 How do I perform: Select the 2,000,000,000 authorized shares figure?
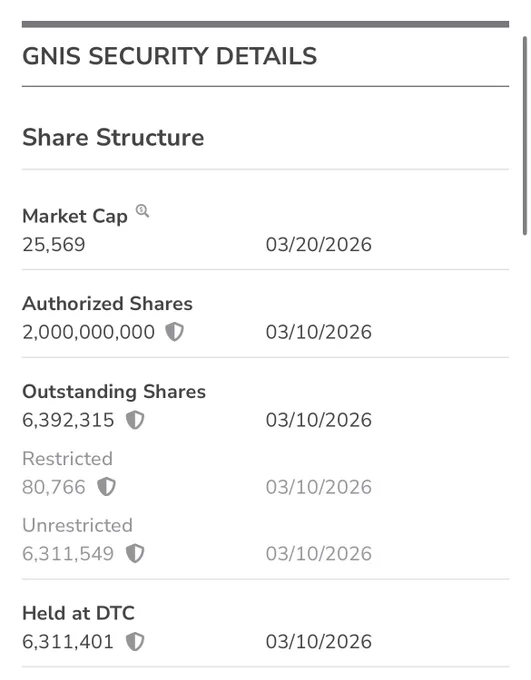click(88, 332)
